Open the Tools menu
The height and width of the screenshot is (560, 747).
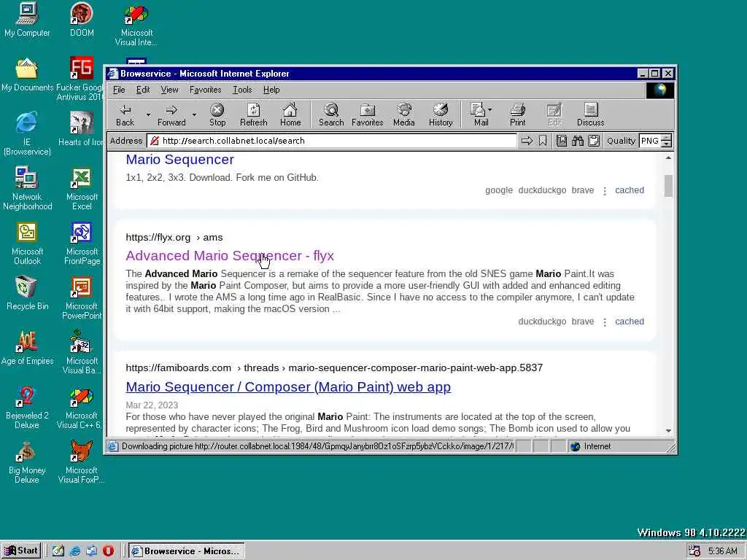[x=242, y=90]
